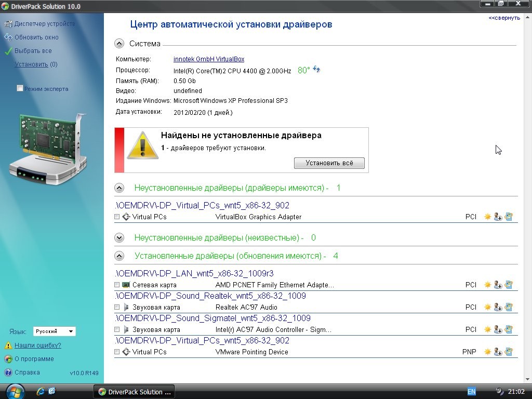The image size is (532, 399).
Task: Click user-download icon for VirtualBox Graphics Adapter
Action: pyautogui.click(x=498, y=217)
